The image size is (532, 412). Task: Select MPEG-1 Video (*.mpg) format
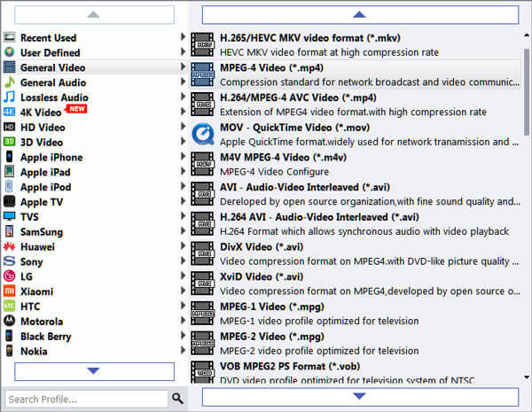(x=355, y=314)
